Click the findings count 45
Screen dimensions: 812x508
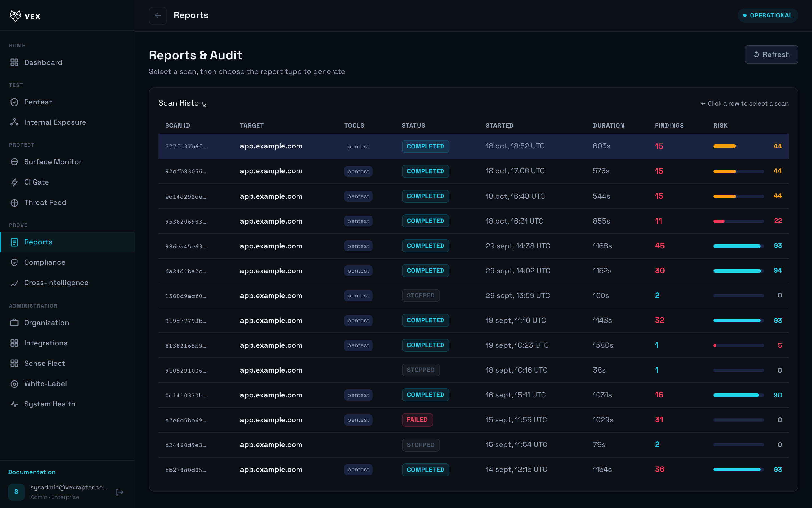(660, 246)
